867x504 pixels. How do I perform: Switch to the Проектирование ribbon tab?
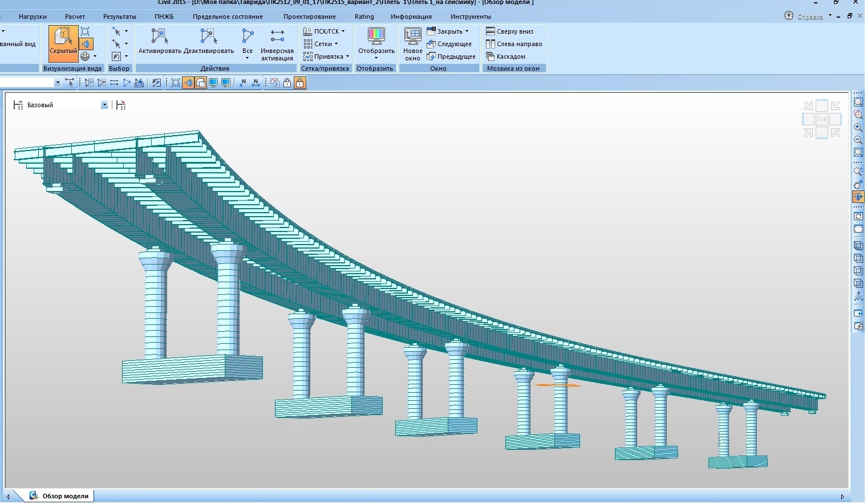[x=309, y=17]
